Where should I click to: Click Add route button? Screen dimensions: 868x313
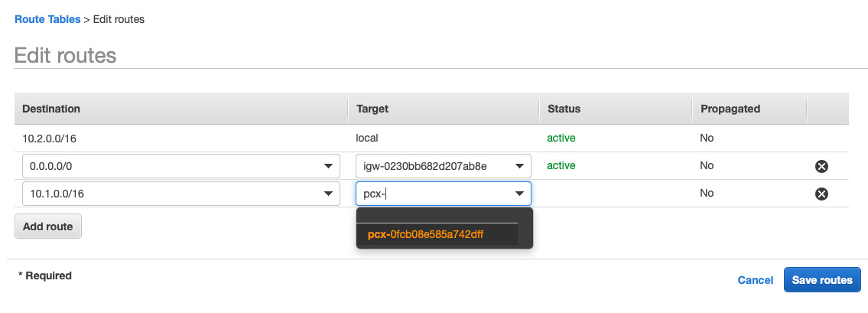[48, 227]
